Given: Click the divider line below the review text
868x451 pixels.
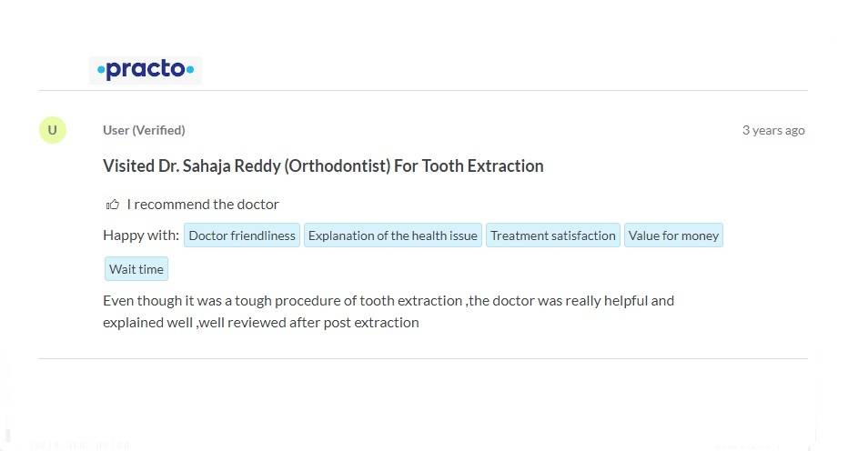Looking at the screenshot, I should (423, 358).
